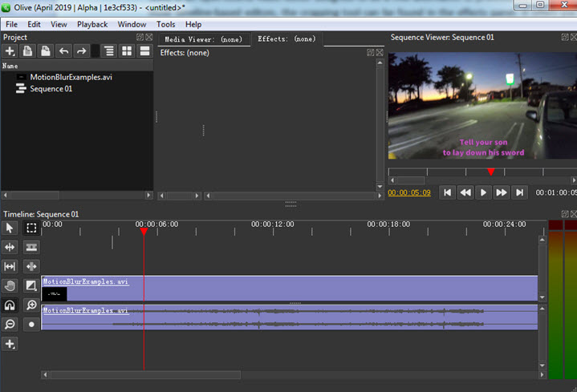Screen dimensions: 577x392
Task: Select the Pointer tool in timeline
Action: pyautogui.click(x=10, y=228)
